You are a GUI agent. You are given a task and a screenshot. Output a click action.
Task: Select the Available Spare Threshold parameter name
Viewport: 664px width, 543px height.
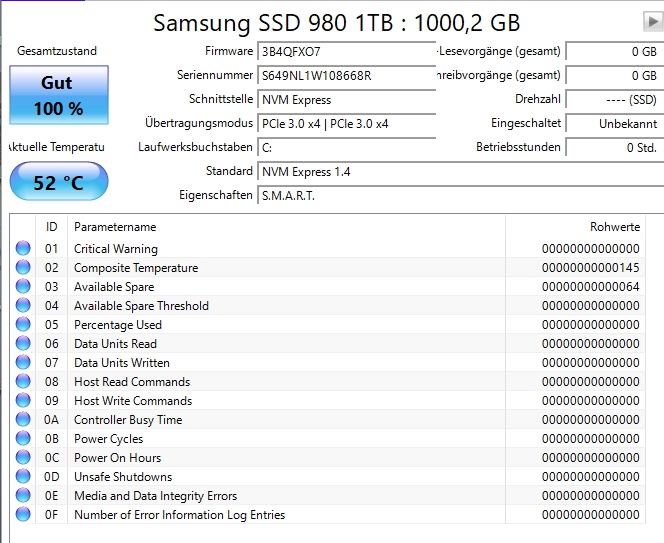141,306
